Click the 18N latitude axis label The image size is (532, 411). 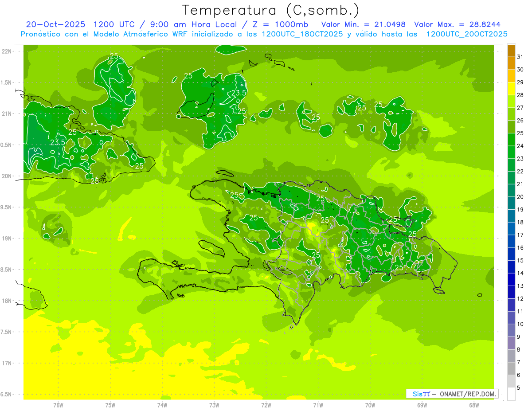coord(7,301)
